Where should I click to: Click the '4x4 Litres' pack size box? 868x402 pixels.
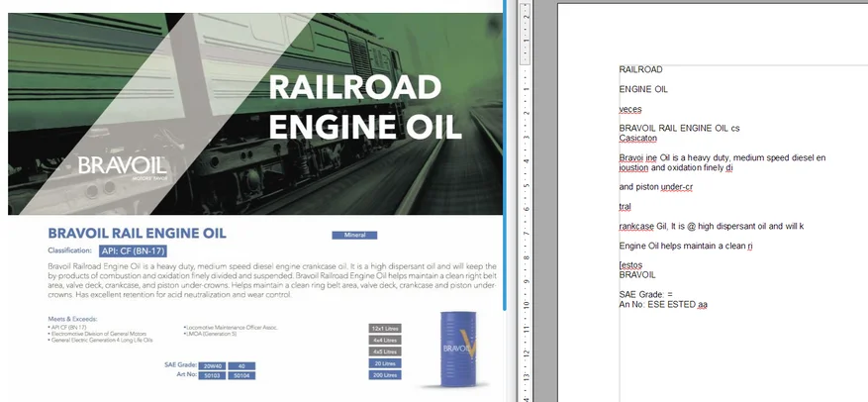click(x=385, y=340)
